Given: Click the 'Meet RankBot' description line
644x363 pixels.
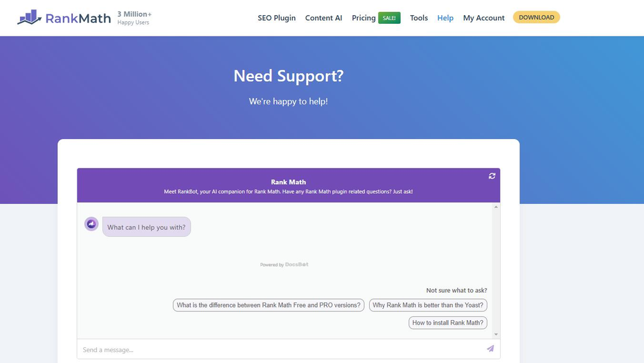Looking at the screenshot, I should click(288, 192).
